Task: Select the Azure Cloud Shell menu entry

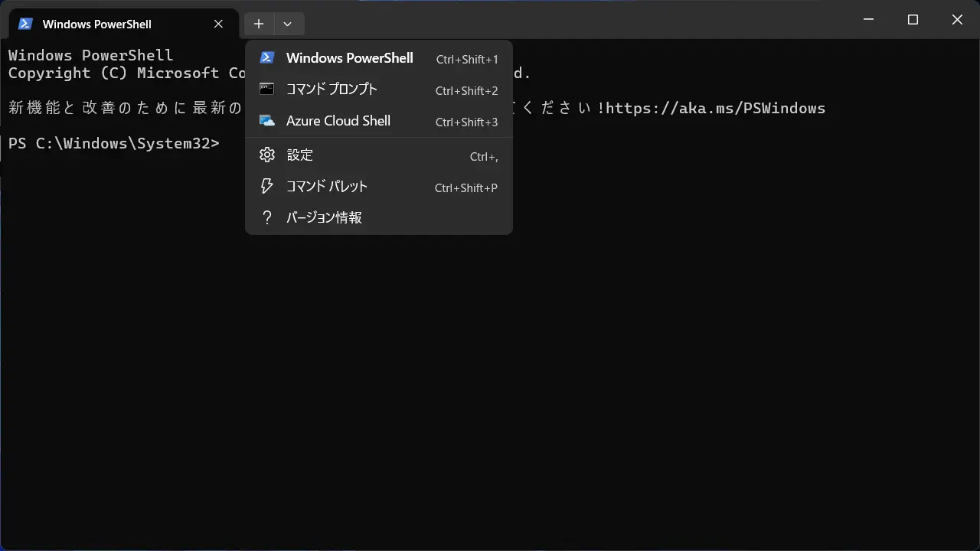Action: (x=338, y=121)
